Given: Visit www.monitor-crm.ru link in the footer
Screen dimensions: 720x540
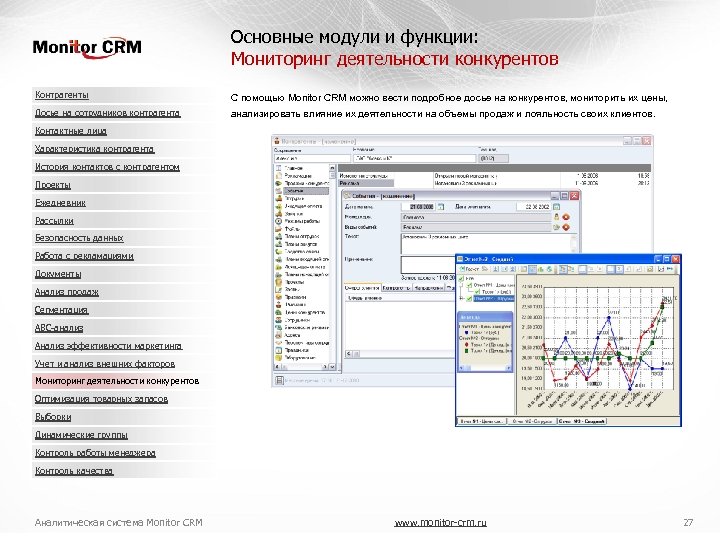Looking at the screenshot, I should [x=440, y=523].
